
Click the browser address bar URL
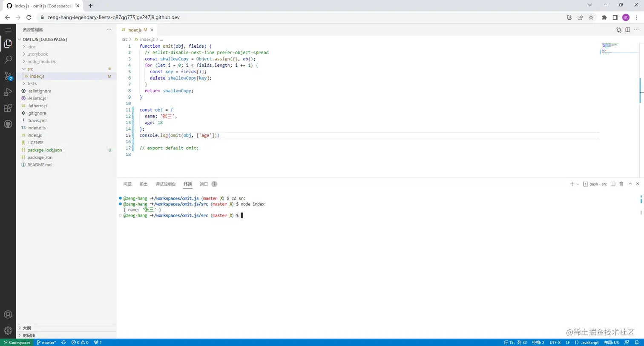[113, 17]
